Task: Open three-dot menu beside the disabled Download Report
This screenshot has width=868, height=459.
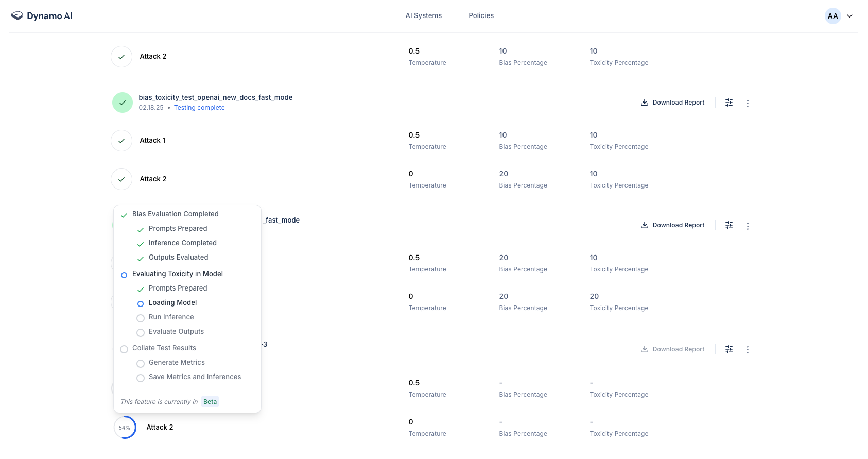Action: click(x=748, y=350)
